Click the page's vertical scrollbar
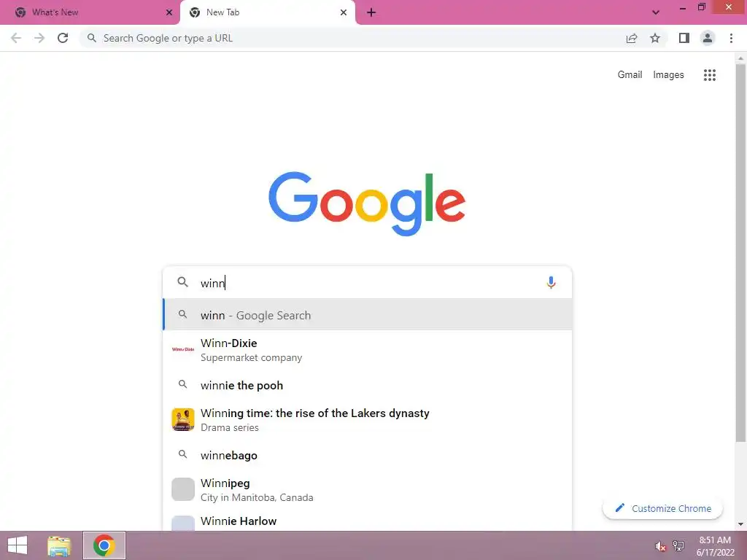This screenshot has height=560, width=747. [740, 254]
